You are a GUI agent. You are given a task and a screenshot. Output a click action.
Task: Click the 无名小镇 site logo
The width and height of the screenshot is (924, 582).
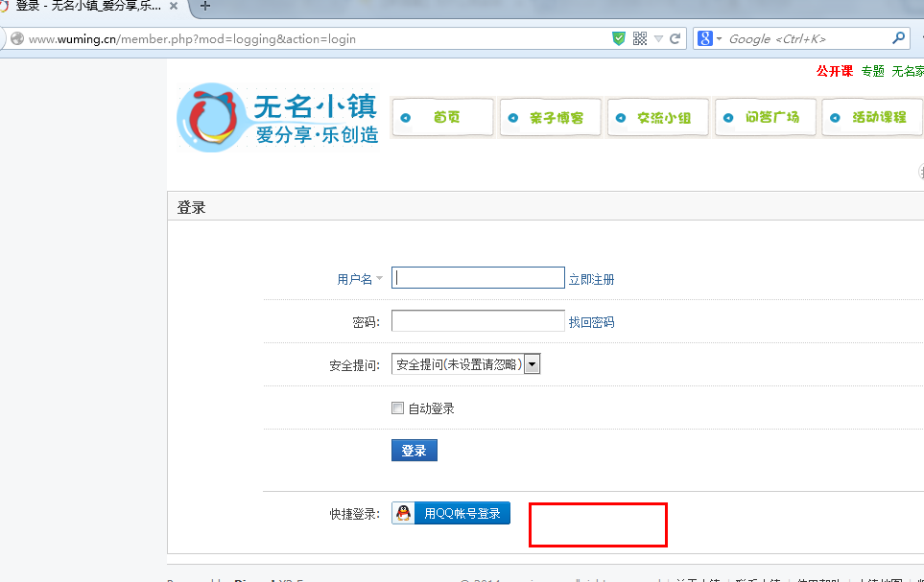[278, 117]
